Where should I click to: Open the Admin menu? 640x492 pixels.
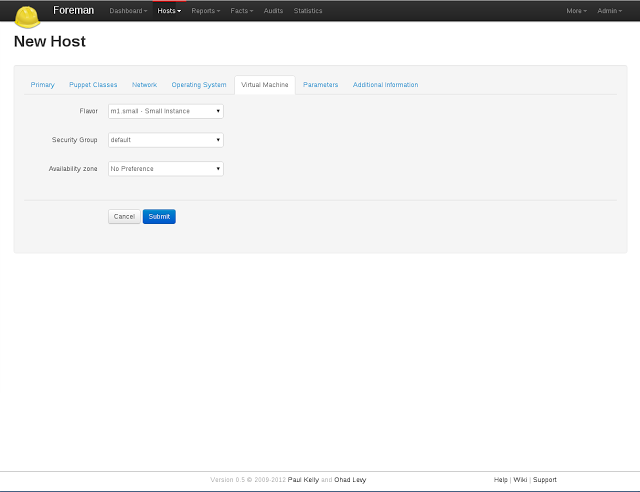[x=609, y=11]
